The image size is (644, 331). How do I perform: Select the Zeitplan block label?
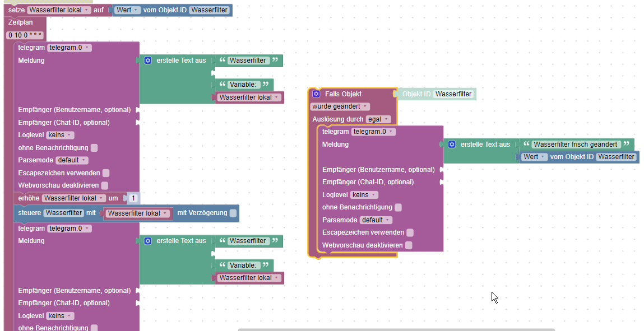[x=21, y=22]
